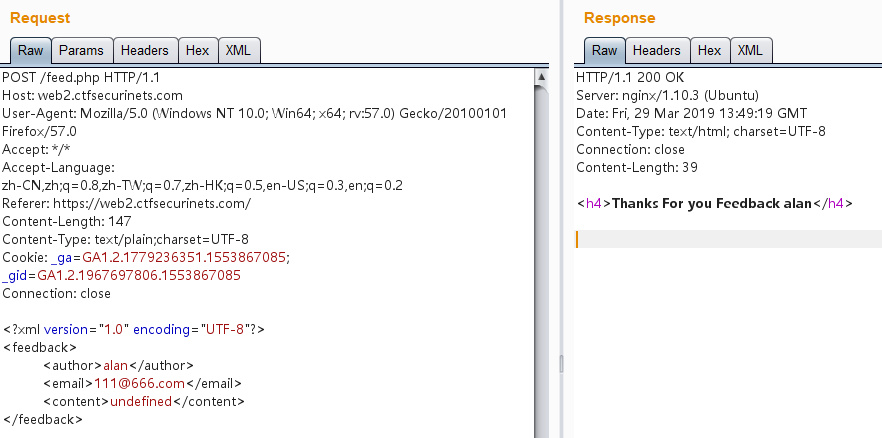Image resolution: width=882 pixels, height=438 pixels.
Task: Open the Request XML tab
Action: (x=238, y=50)
